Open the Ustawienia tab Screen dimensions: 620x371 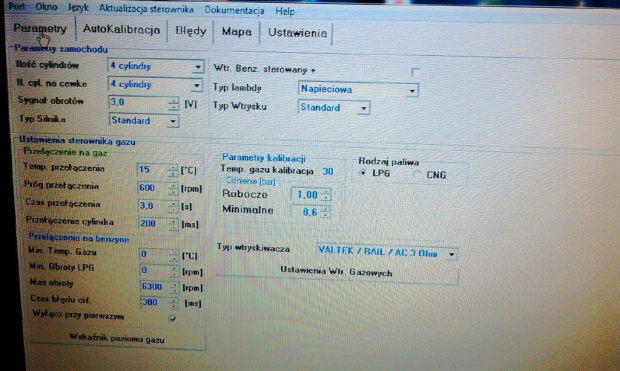[x=297, y=33]
